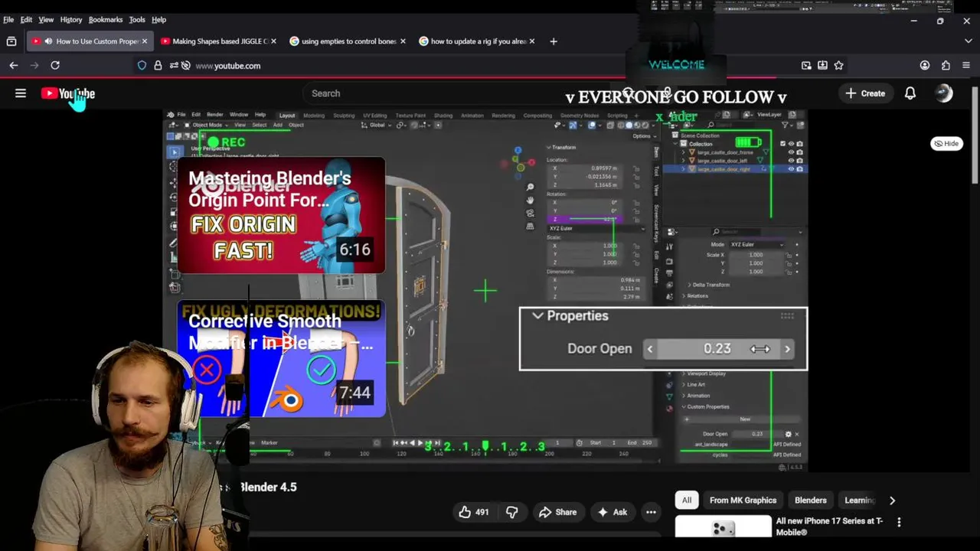Toggle Collection eye visibility in Blender outliner

point(791,143)
